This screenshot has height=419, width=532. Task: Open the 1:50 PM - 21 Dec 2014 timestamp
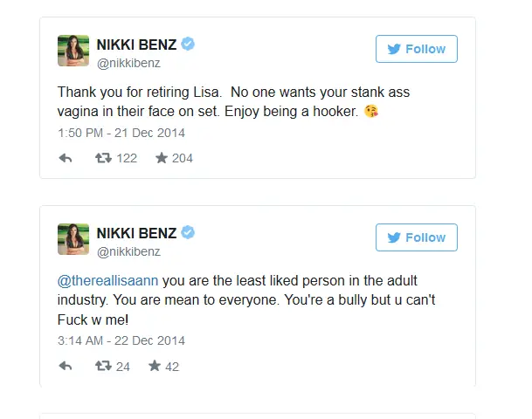[x=121, y=133]
